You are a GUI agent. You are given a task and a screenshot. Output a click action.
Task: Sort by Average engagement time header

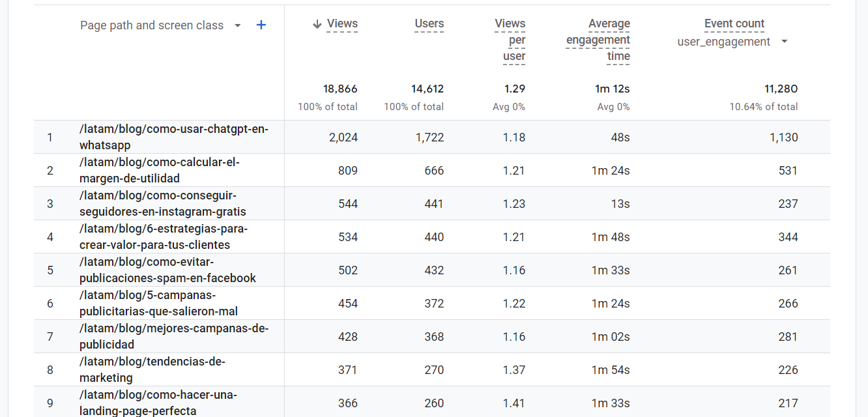(x=598, y=39)
